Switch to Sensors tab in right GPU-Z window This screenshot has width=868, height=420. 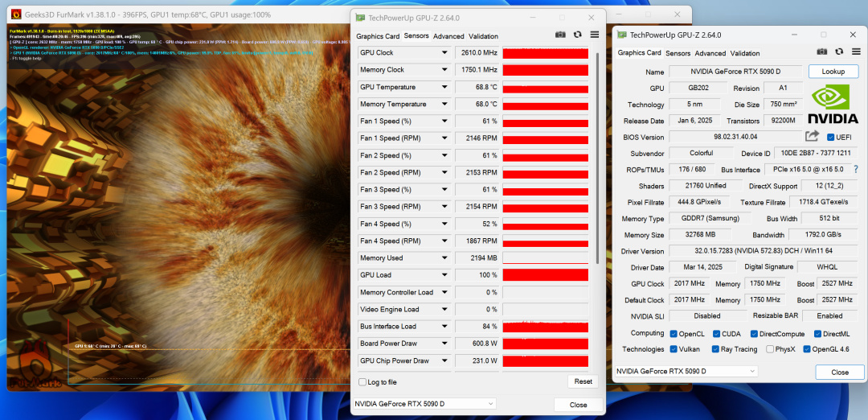(678, 53)
